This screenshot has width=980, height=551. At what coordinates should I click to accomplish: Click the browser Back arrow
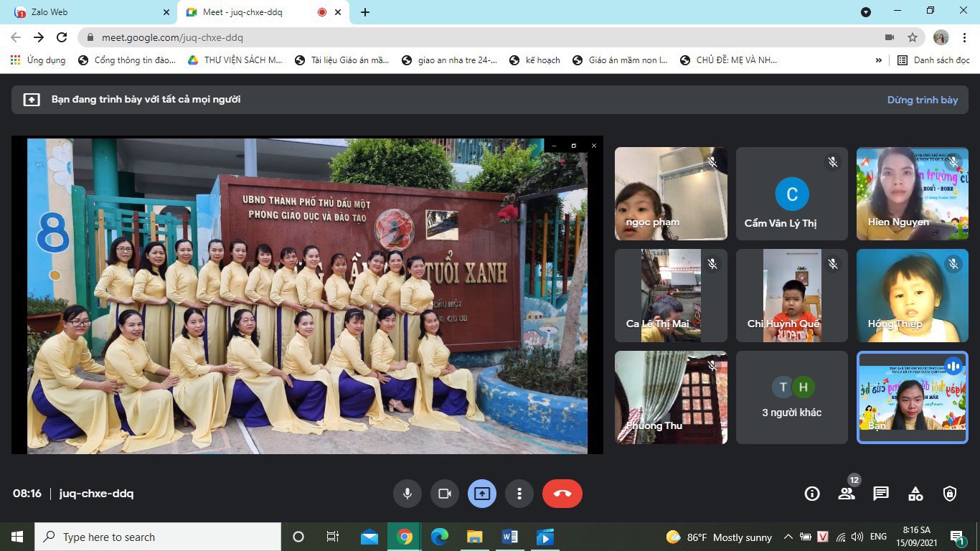pos(16,37)
